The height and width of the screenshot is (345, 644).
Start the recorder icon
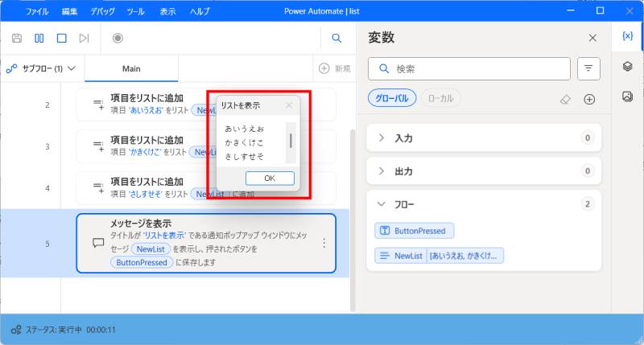[118, 38]
